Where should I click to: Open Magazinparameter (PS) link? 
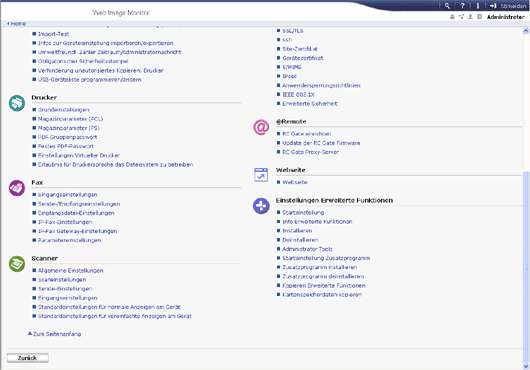[69, 128]
